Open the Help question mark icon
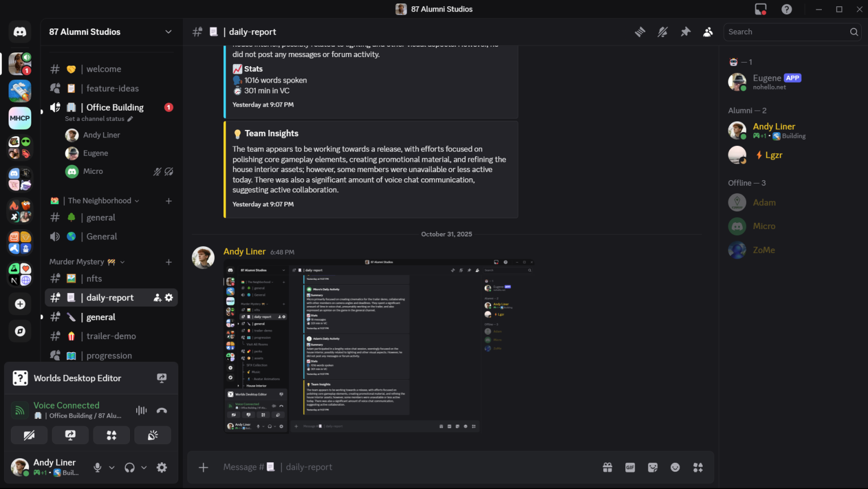The width and height of the screenshot is (868, 489). (x=787, y=9)
